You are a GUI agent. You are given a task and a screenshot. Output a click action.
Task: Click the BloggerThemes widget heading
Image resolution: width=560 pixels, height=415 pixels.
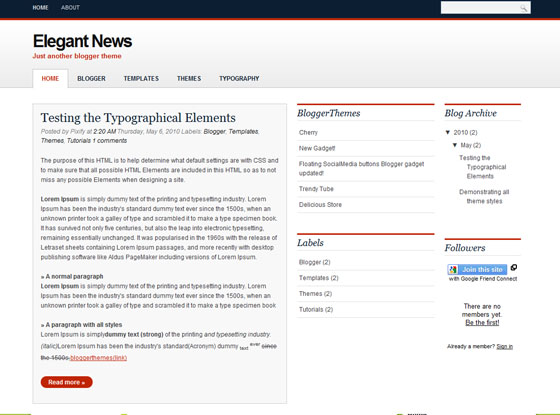(329, 113)
